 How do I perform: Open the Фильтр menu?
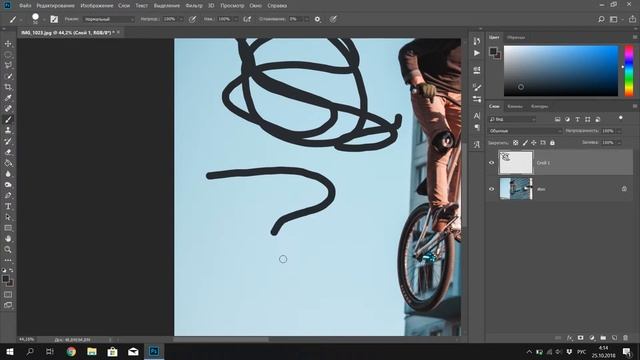pos(194,6)
